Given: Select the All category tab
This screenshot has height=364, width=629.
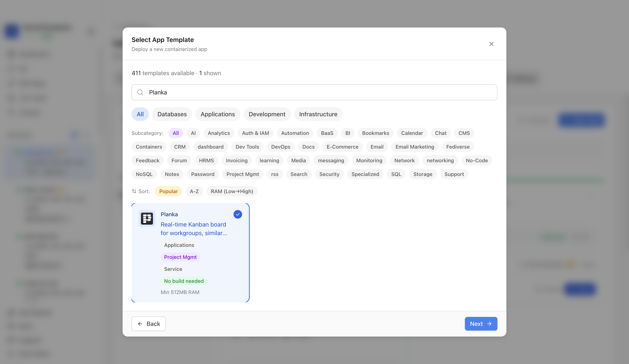Looking at the screenshot, I should (140, 114).
